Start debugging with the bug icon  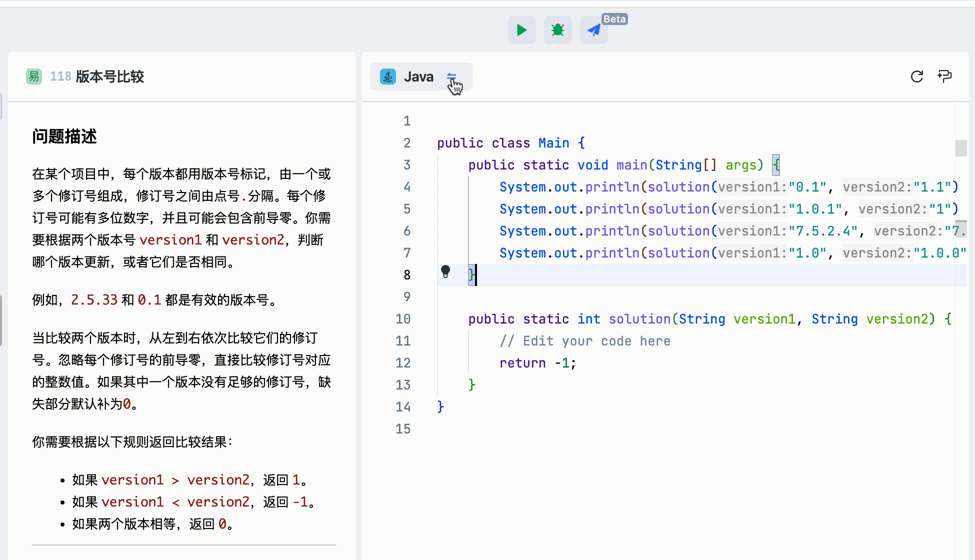pyautogui.click(x=557, y=30)
